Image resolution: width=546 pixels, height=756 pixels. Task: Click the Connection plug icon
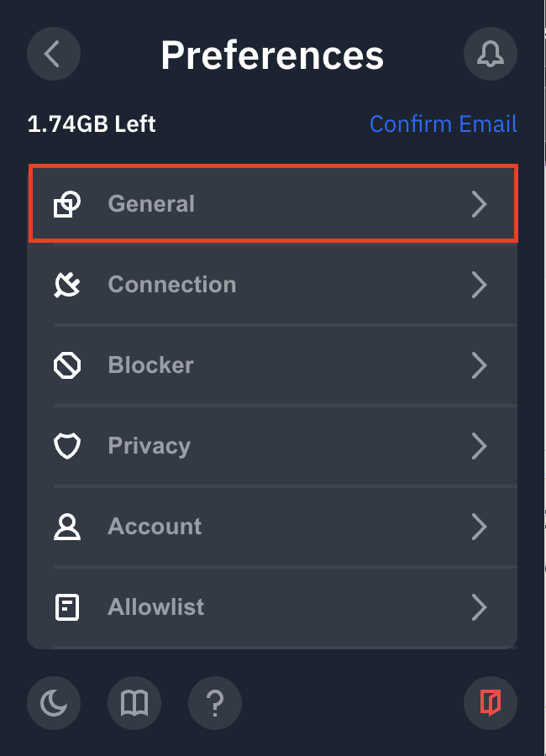[67, 285]
